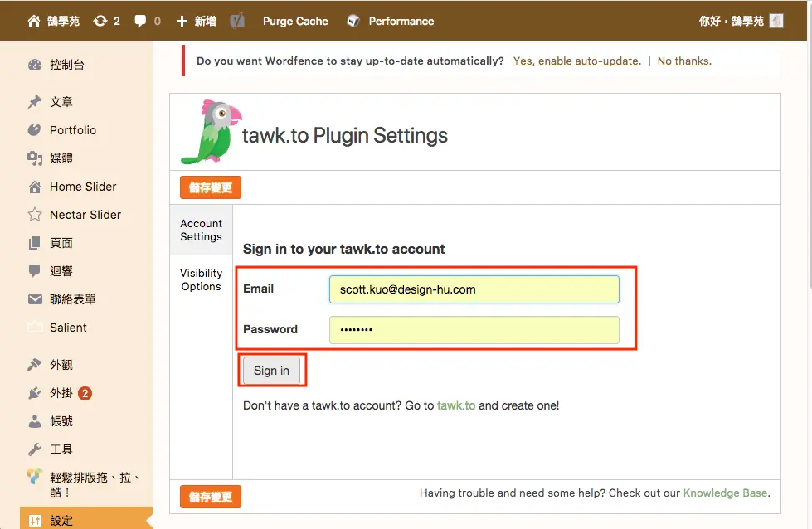Click the 外掛 plugins plug icon
812x529 pixels.
35,393
